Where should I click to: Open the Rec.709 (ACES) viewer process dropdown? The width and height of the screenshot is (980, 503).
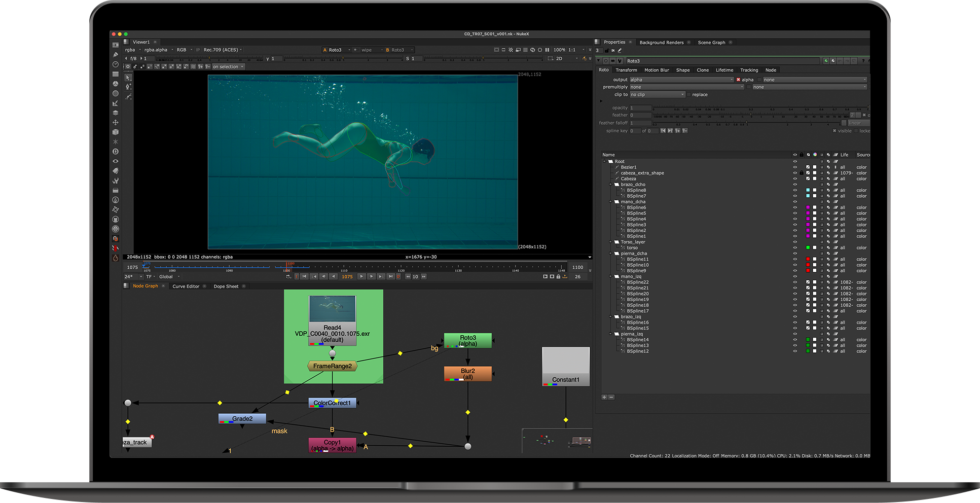point(222,50)
